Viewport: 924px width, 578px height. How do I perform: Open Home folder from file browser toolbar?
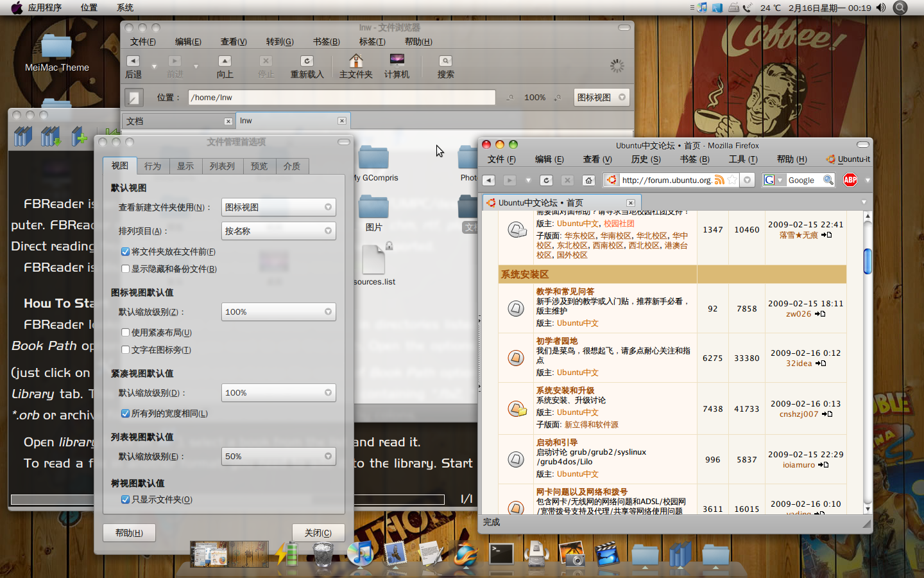click(355, 61)
